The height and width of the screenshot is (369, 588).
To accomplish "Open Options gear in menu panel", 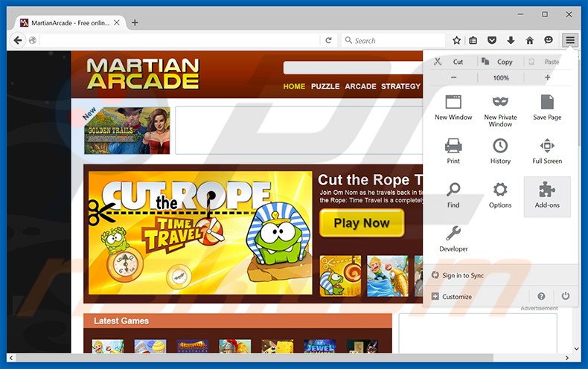I will (500, 196).
